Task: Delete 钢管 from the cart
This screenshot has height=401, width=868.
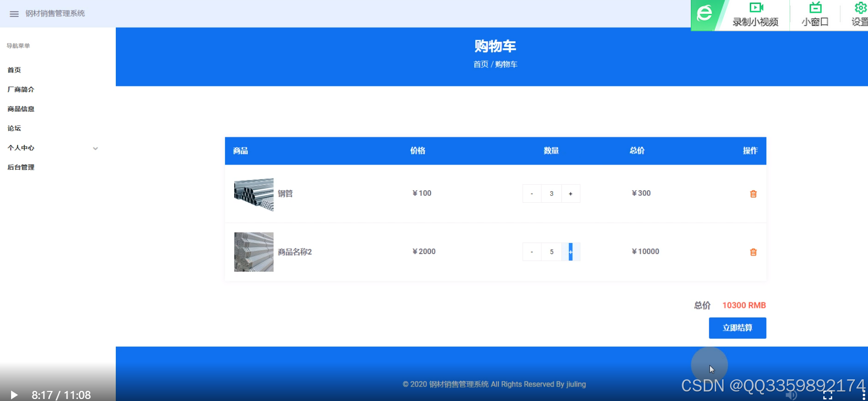Action: click(753, 194)
